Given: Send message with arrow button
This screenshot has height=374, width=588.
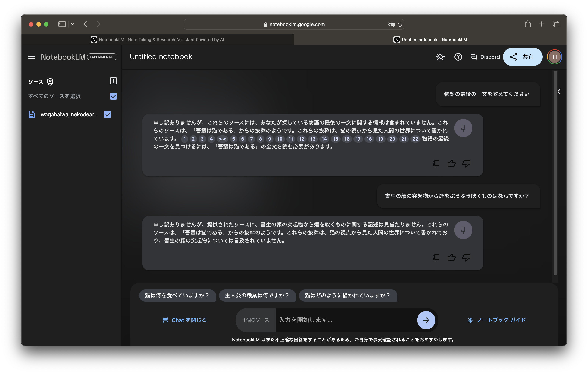Looking at the screenshot, I should coord(426,320).
